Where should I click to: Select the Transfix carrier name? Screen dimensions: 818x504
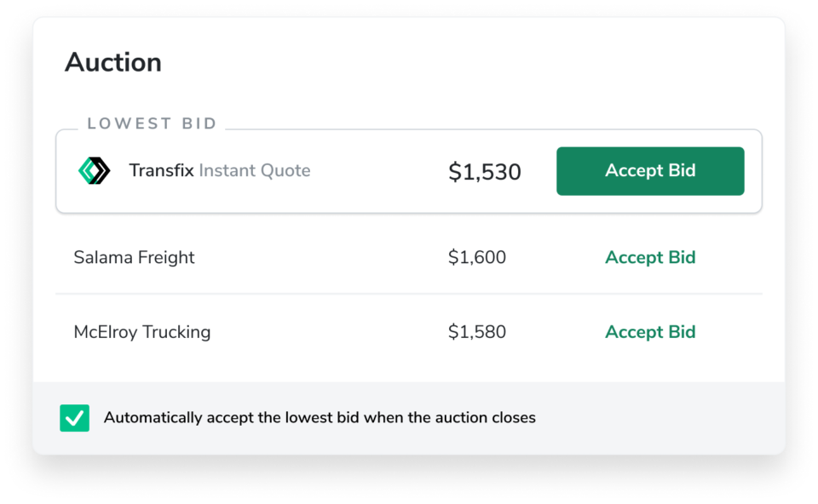coord(161,170)
